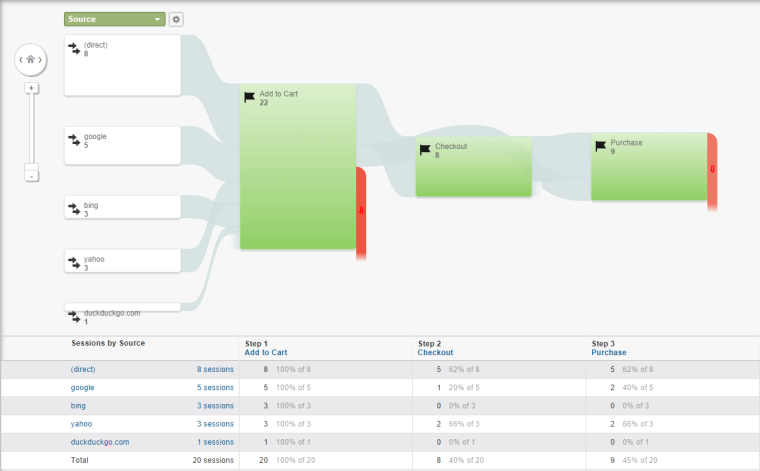
Task: Click the home icon in pan control
Action: click(31, 60)
